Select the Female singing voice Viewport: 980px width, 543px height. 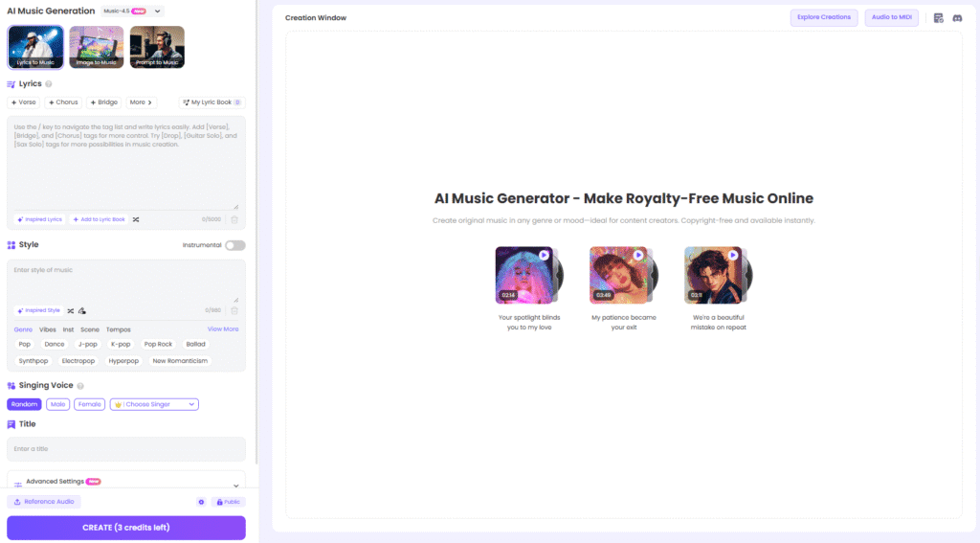click(x=90, y=404)
